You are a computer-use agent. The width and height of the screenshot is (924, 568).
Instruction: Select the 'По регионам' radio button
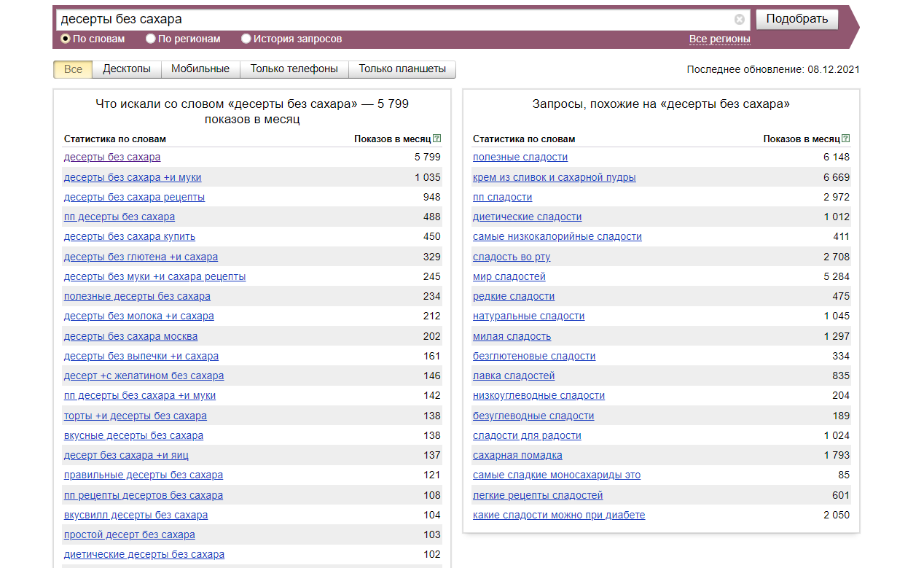pyautogui.click(x=151, y=39)
